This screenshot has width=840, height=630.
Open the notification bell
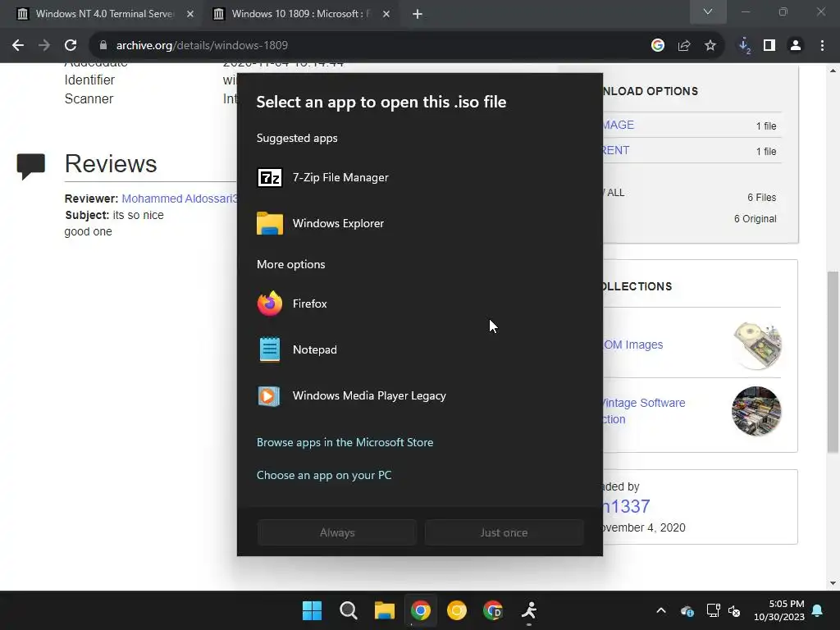(x=818, y=610)
